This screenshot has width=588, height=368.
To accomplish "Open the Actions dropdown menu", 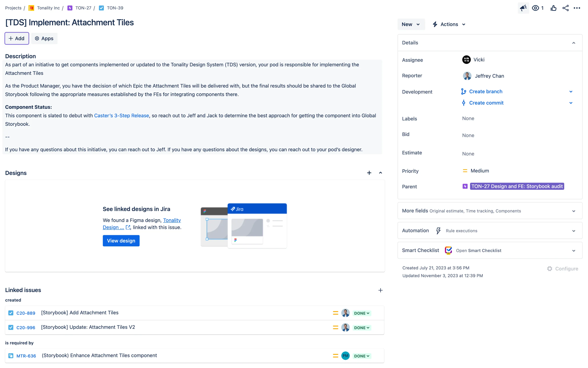I will click(x=449, y=24).
